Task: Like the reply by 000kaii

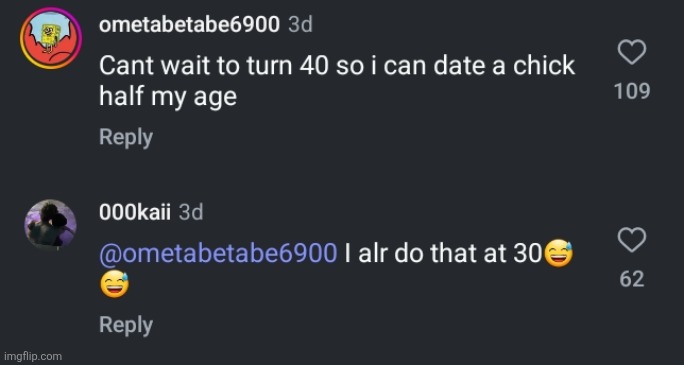Action: [632, 240]
